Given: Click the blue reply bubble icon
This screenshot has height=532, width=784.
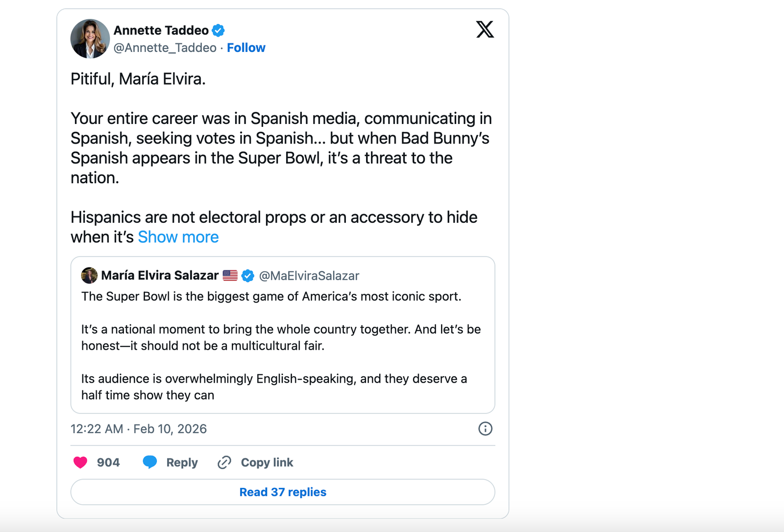Looking at the screenshot, I should click(x=150, y=462).
